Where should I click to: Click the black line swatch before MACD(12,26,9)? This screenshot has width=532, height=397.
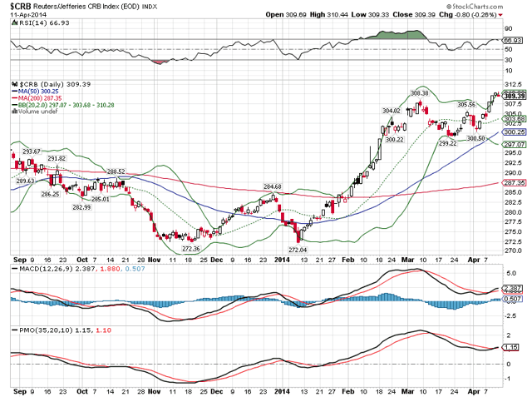coord(14,269)
